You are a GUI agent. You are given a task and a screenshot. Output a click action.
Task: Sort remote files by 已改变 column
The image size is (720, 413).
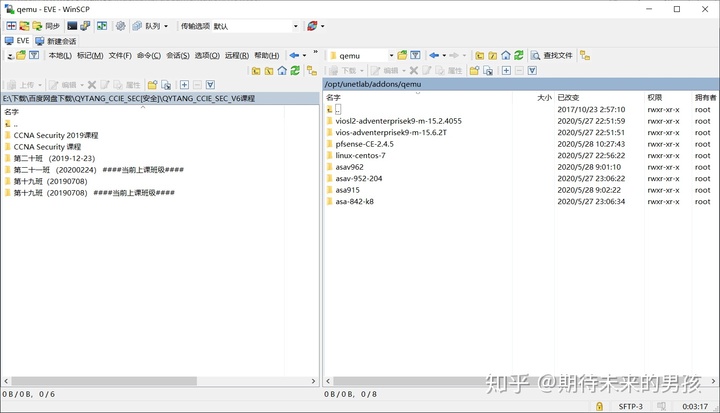tap(599, 97)
